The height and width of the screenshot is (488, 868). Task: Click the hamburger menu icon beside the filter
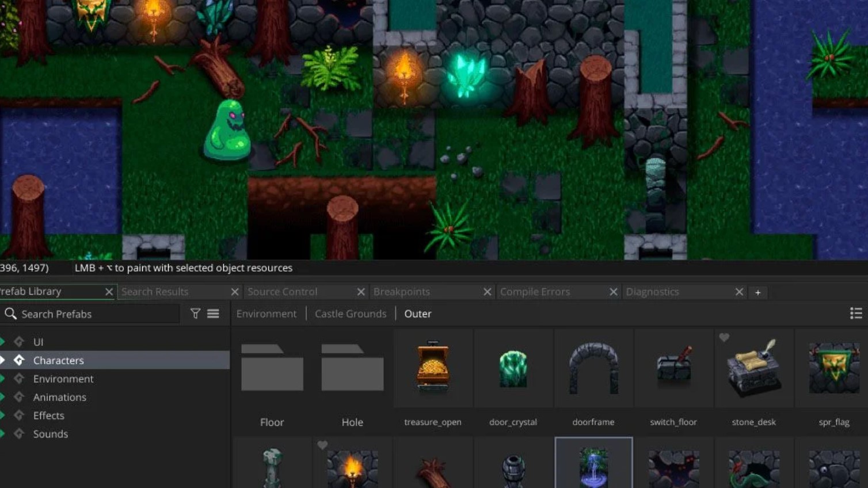tap(213, 314)
